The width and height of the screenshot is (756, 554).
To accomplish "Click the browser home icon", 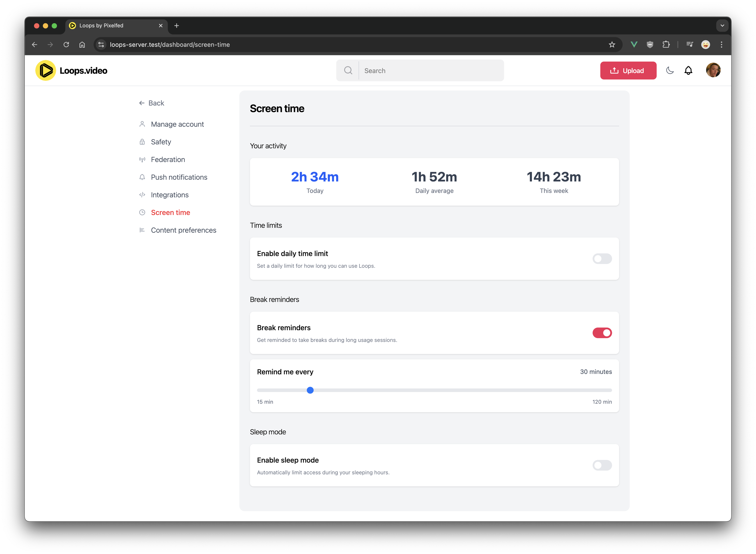I will 82,45.
